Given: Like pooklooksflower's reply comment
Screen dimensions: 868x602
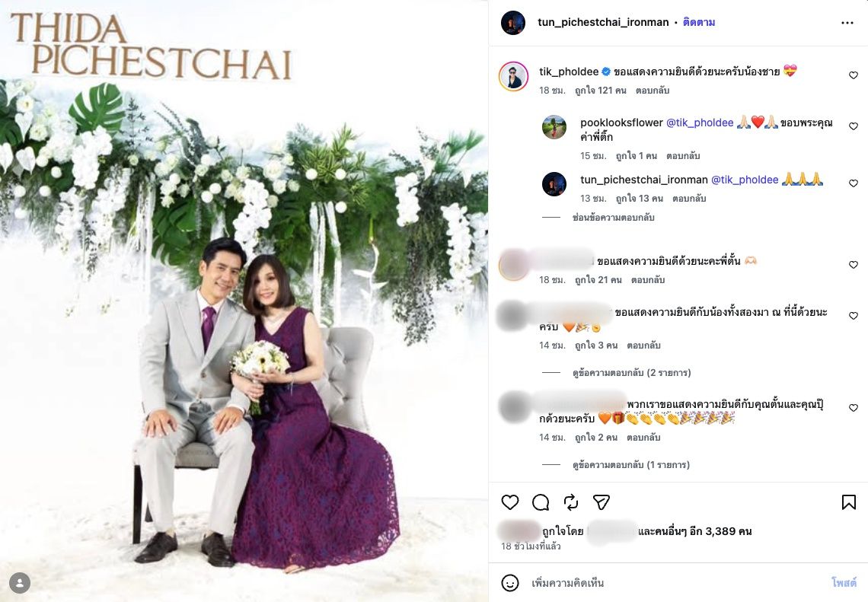Looking at the screenshot, I should click(x=853, y=126).
